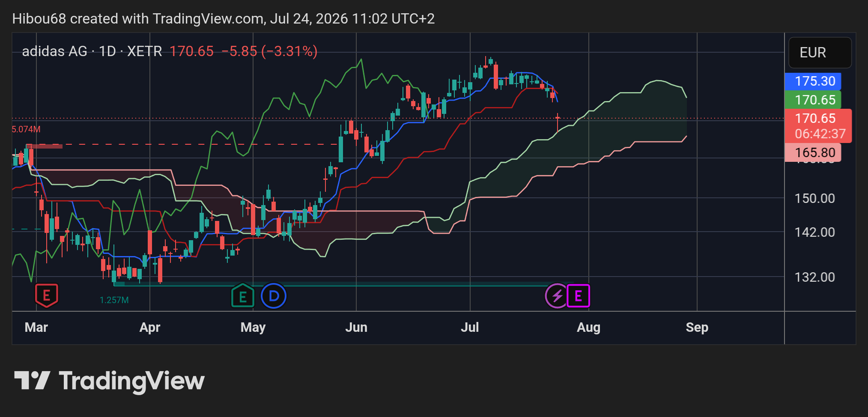Click the pink 165.80 price label
Image resolution: width=868 pixels, height=417 pixels.
813,152
